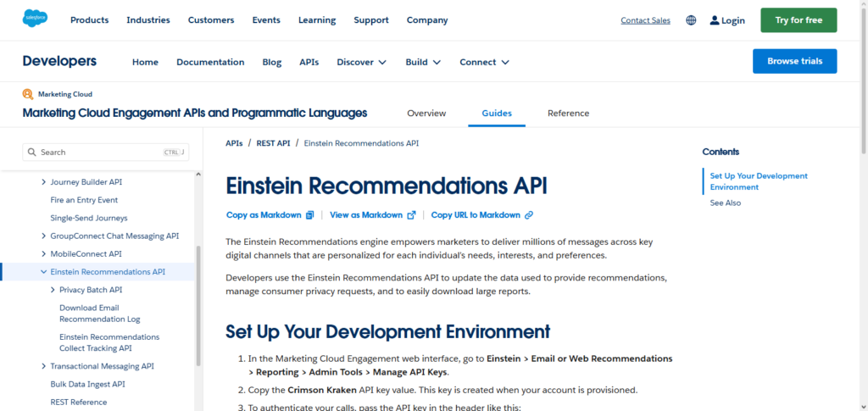
Task: Click Marketing Cloud Engagement APIs title
Action: pyautogui.click(x=195, y=114)
